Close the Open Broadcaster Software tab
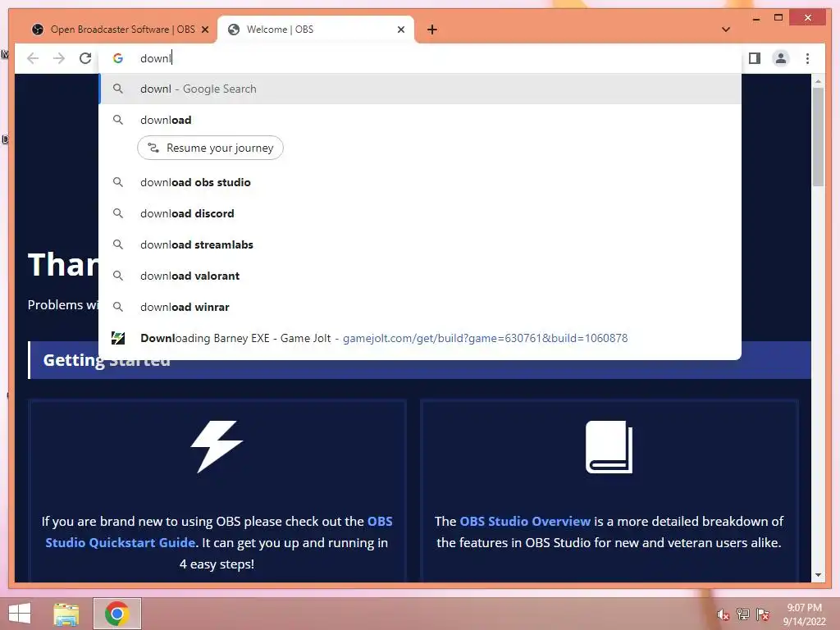The image size is (840, 630). pyautogui.click(x=204, y=30)
